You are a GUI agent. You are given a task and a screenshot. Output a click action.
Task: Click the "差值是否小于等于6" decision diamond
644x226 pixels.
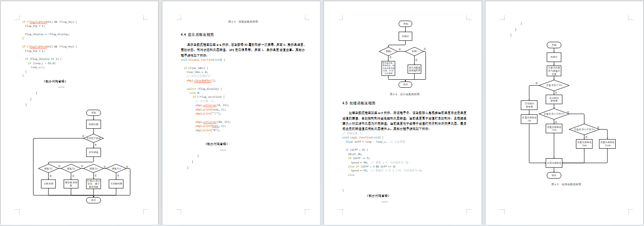584,129
